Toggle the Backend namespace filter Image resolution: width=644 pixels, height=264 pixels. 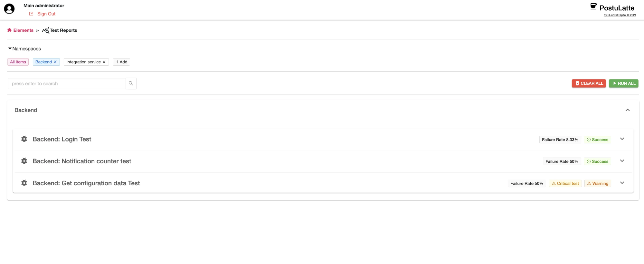coord(43,62)
